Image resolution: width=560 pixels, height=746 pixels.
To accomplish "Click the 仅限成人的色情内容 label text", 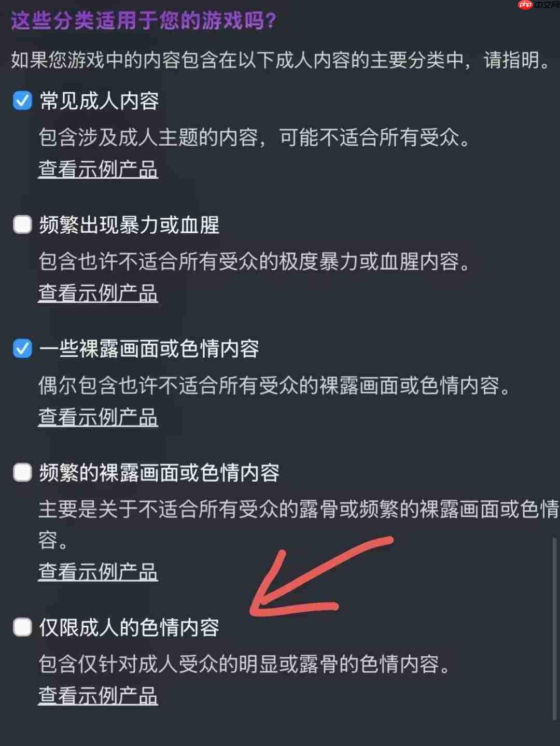I will (130, 627).
